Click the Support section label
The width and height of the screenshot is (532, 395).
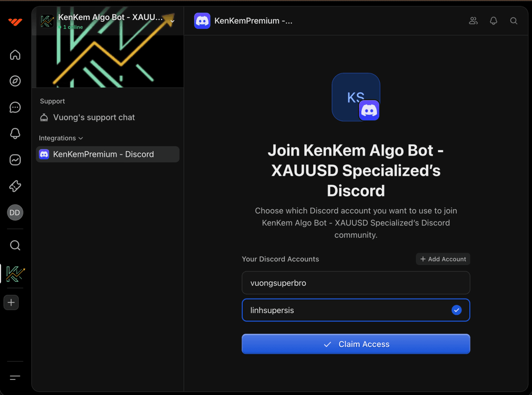pos(52,101)
